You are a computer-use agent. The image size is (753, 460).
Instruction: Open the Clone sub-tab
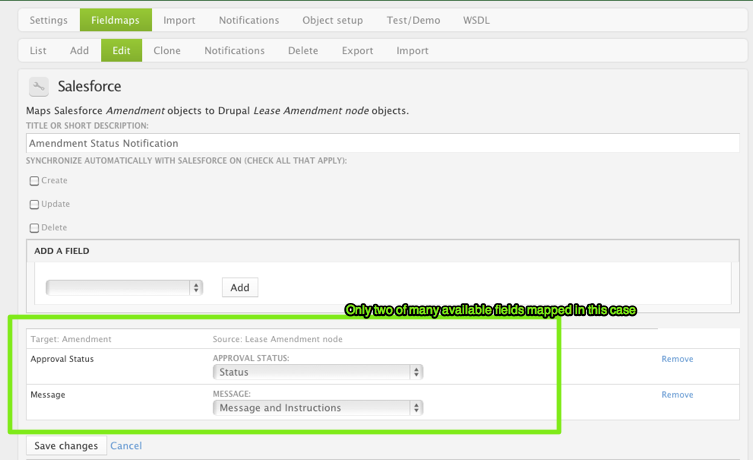[x=167, y=50]
